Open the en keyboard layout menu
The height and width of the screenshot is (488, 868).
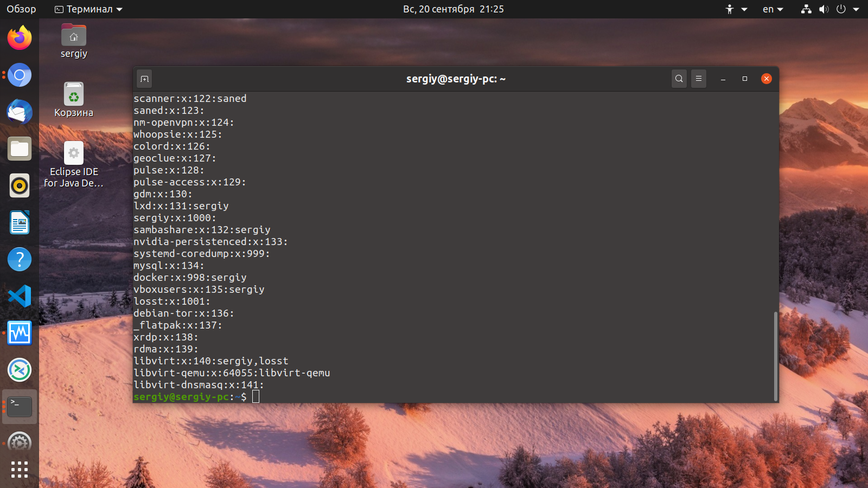pos(773,9)
